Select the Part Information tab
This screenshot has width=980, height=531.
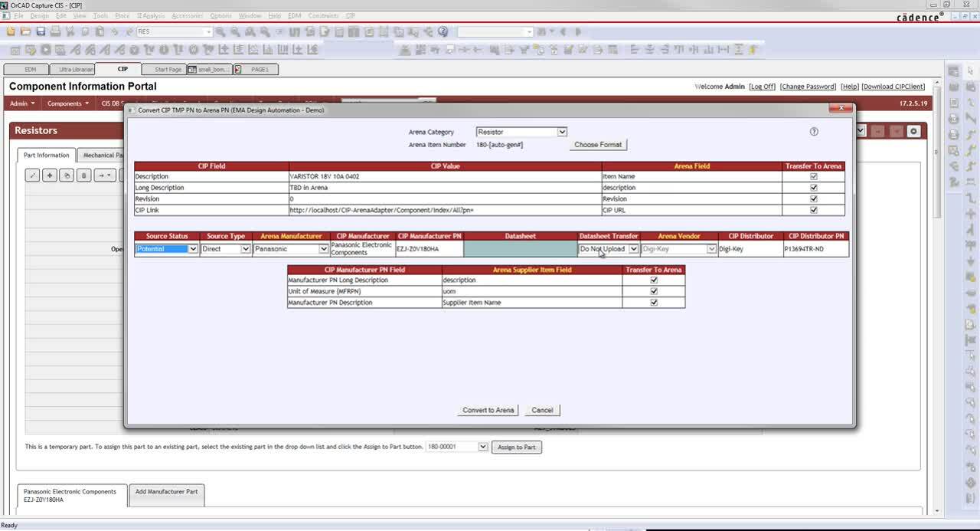(x=46, y=155)
